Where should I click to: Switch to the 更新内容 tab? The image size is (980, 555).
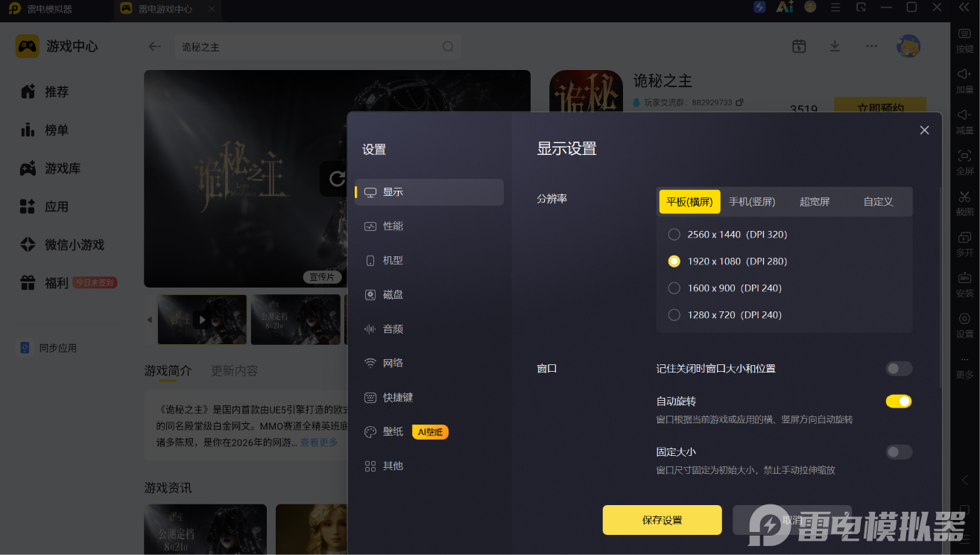point(235,370)
